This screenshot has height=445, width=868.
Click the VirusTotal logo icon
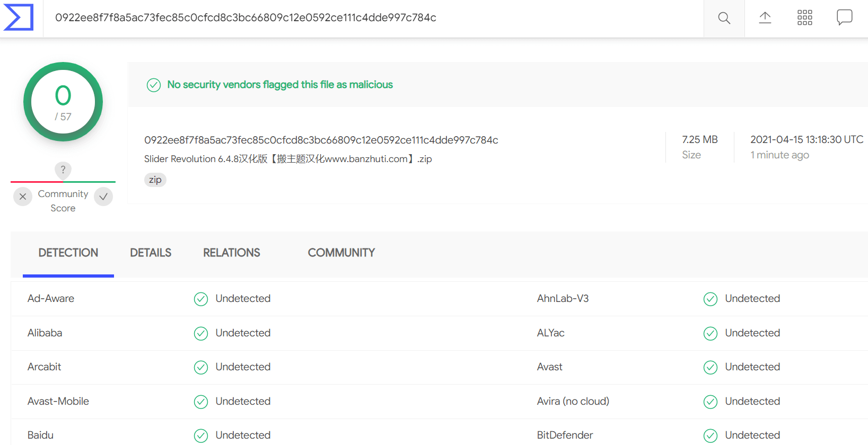pos(19,17)
